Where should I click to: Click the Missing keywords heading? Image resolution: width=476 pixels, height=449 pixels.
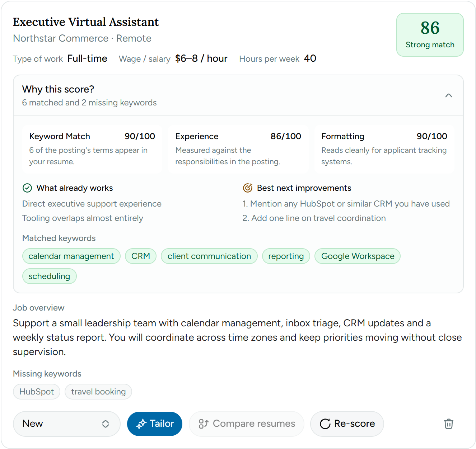47,374
